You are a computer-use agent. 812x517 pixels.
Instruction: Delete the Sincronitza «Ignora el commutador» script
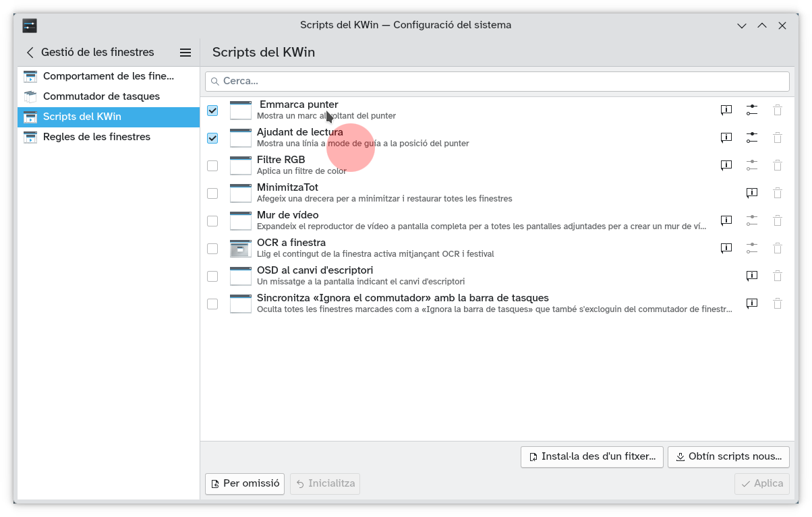(778, 303)
